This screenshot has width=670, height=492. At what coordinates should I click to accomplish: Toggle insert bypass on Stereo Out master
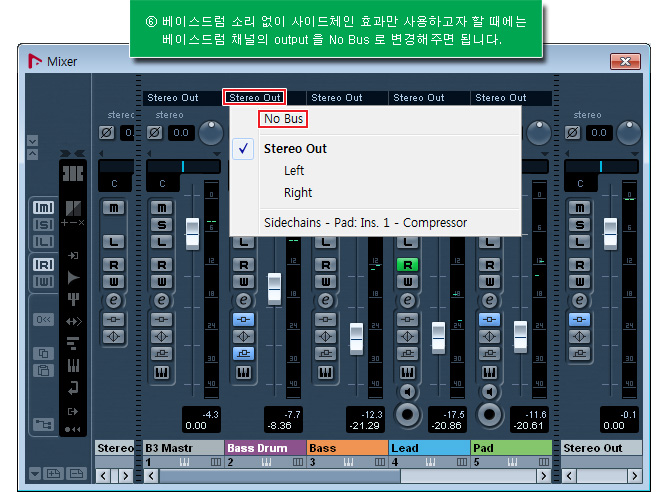[579, 319]
